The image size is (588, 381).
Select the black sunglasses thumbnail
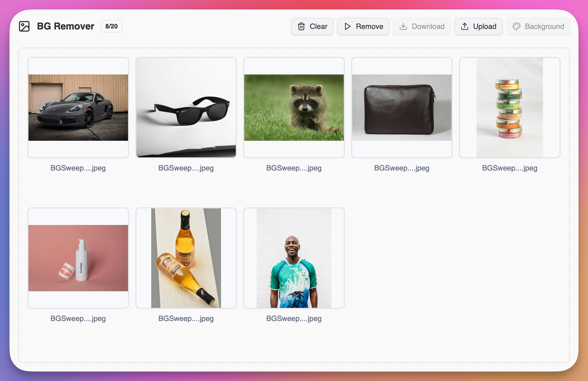[x=186, y=108]
